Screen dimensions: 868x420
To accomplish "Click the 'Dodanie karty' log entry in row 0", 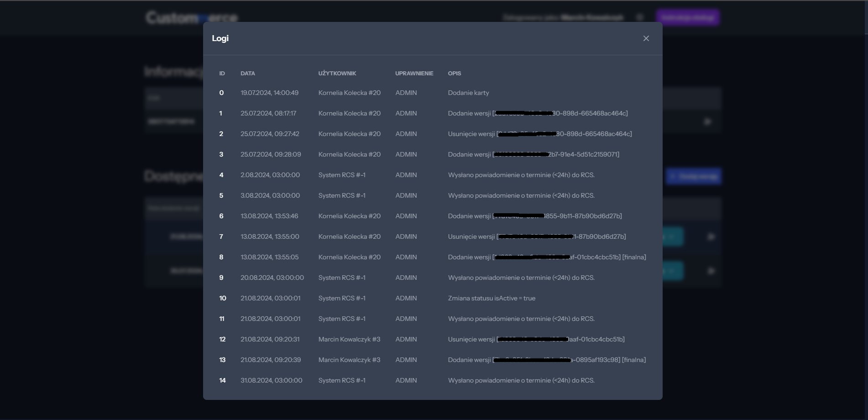I will pyautogui.click(x=468, y=93).
